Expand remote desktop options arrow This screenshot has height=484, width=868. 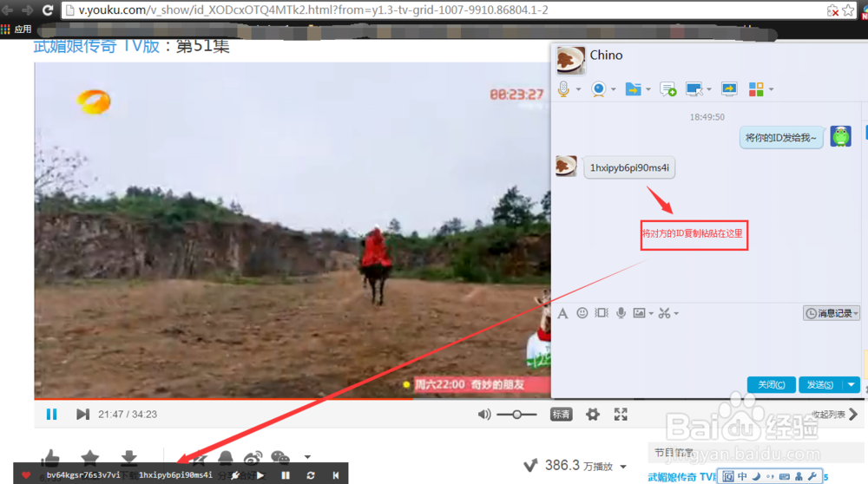coord(709,89)
